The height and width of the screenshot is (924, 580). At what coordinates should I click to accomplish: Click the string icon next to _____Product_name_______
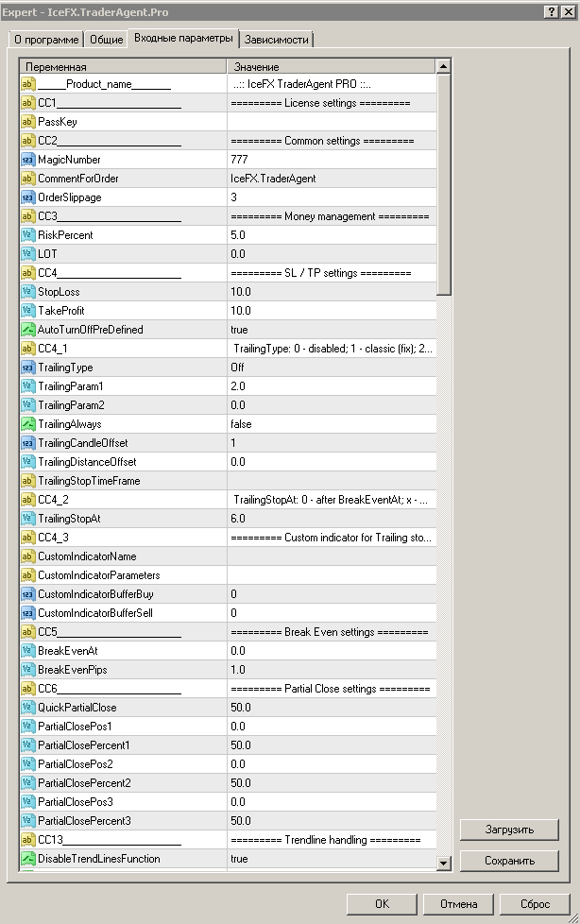(x=27, y=84)
